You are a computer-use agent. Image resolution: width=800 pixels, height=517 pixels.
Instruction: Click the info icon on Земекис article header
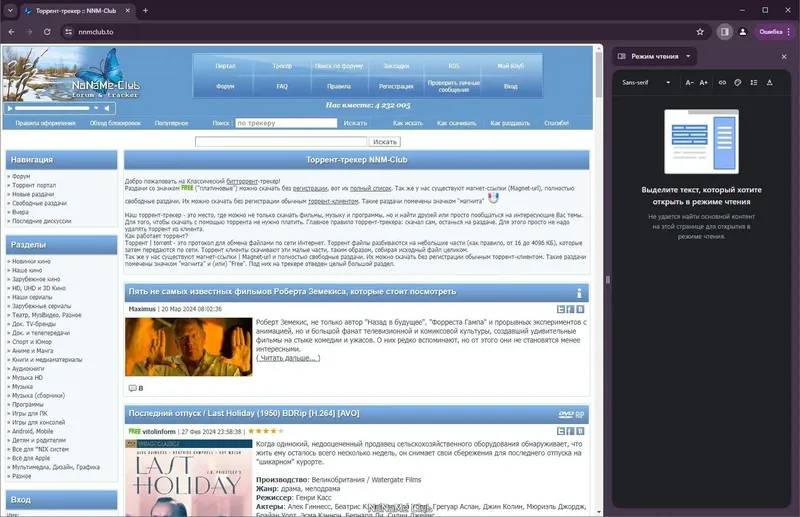[579, 293]
